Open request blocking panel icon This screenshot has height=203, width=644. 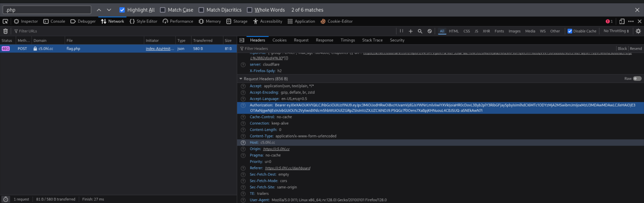click(430, 31)
